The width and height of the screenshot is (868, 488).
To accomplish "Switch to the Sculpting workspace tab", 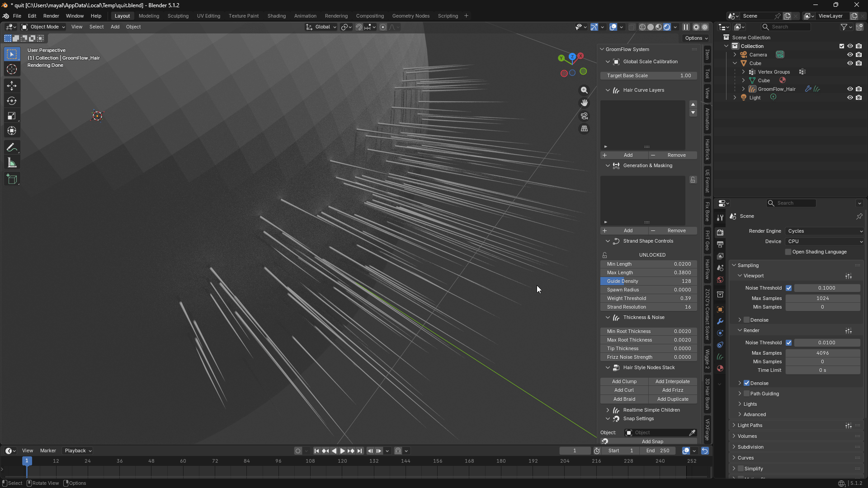I will click(x=178, y=16).
